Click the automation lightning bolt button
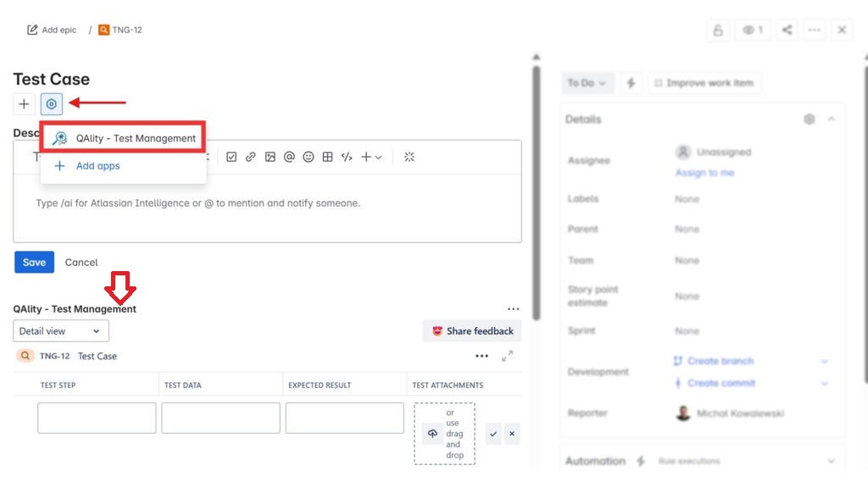The image size is (868, 488). (x=631, y=83)
